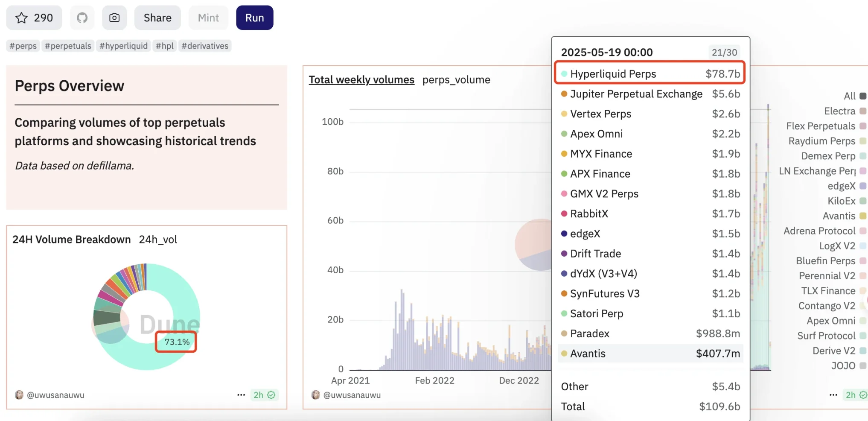Click the freshness checkmark on 24H Volume card

click(x=272, y=395)
